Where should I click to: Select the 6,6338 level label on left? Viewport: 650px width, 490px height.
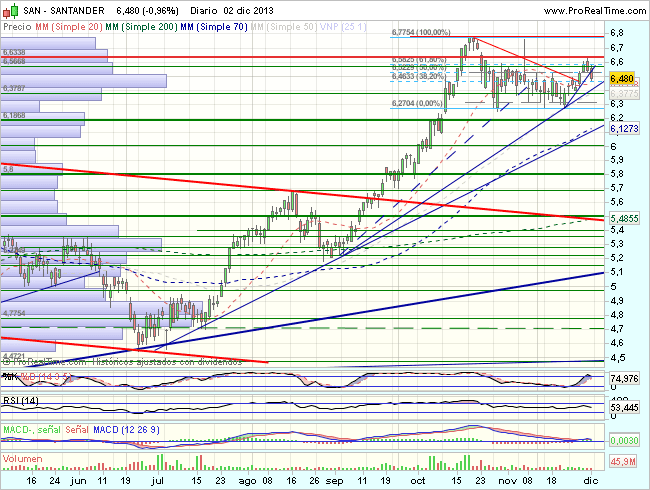pyautogui.click(x=14, y=53)
